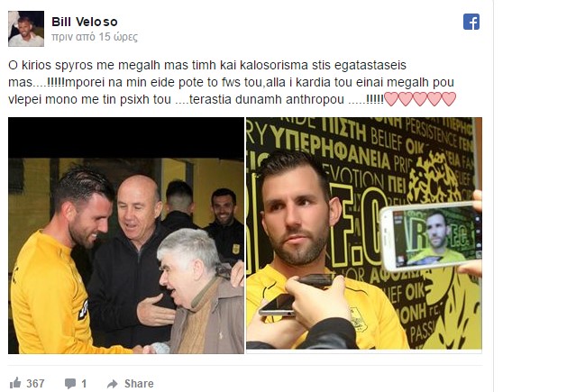The height and width of the screenshot is (392, 585).
Task: Click the white smartphone in the interview photo
Action: tap(430, 236)
